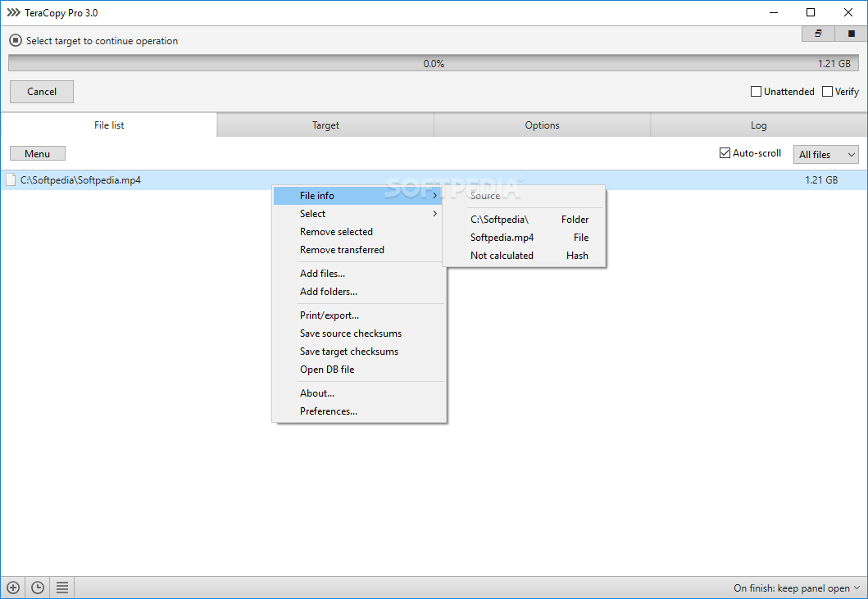Click the black square stop button at top right
The height and width of the screenshot is (599, 868).
[852, 34]
